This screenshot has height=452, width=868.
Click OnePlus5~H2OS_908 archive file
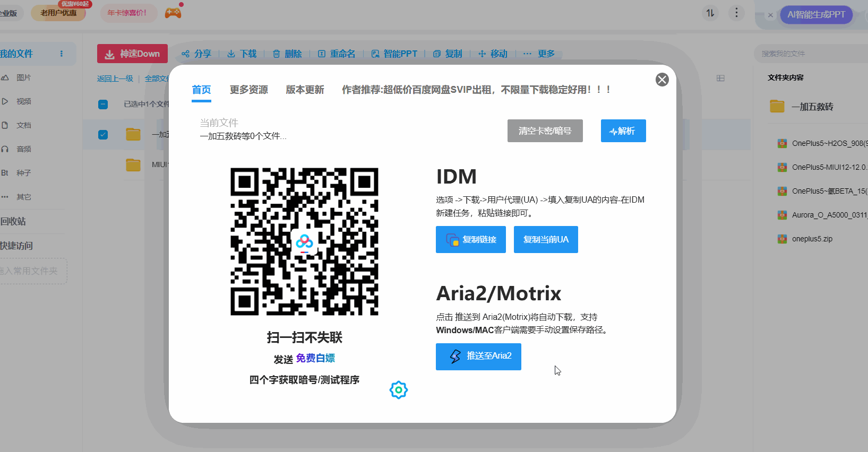pos(822,143)
